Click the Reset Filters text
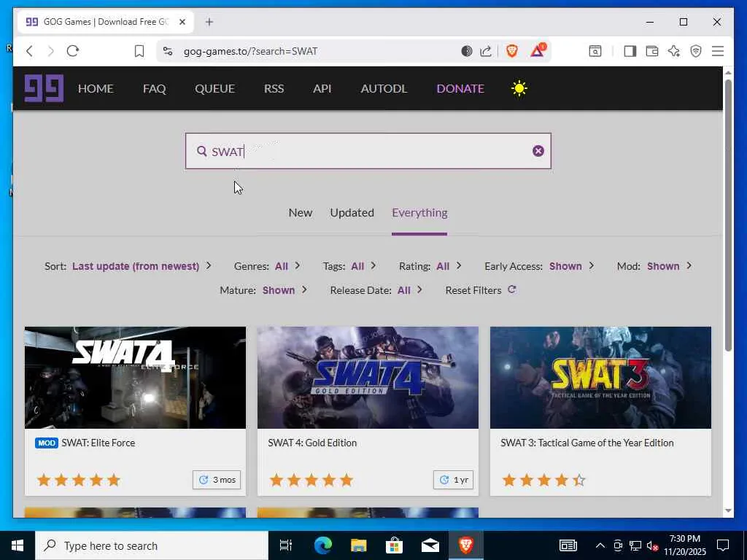The height and width of the screenshot is (560, 747). coord(473,290)
